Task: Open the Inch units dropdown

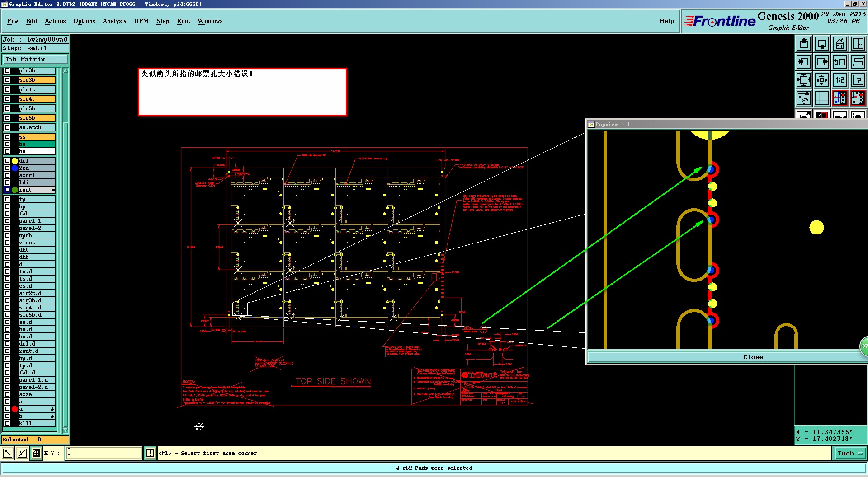Action: coord(849,453)
